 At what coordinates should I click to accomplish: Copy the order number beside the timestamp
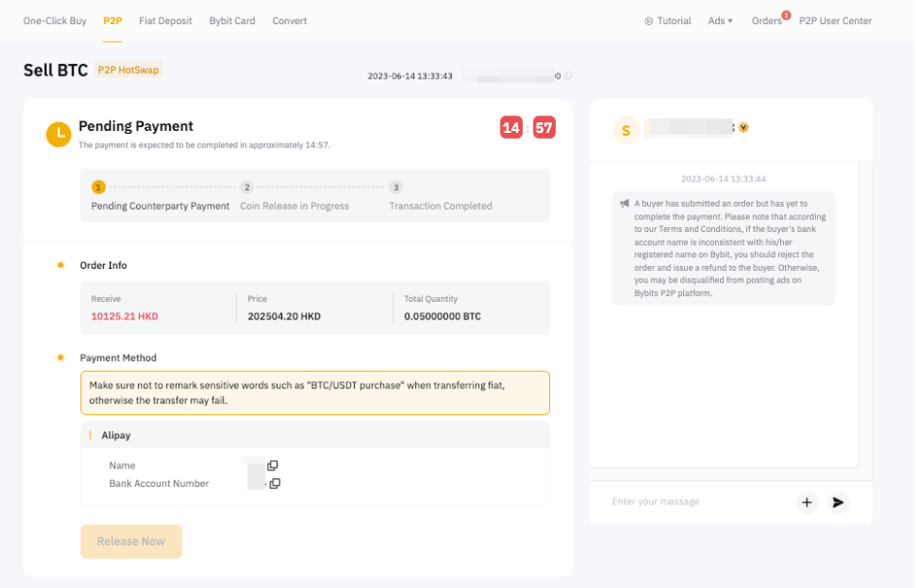(569, 76)
